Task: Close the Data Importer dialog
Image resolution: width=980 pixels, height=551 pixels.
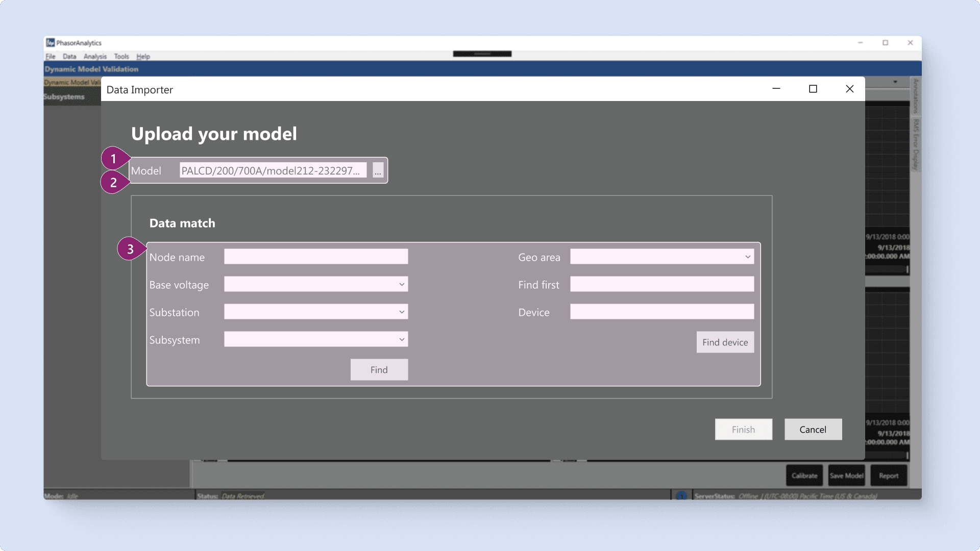Action: [849, 89]
